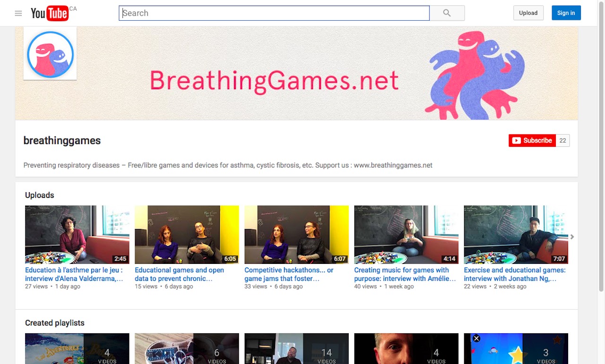Open the 14-video playlist thumbnail
This screenshot has height=364, width=605.
coord(296,348)
